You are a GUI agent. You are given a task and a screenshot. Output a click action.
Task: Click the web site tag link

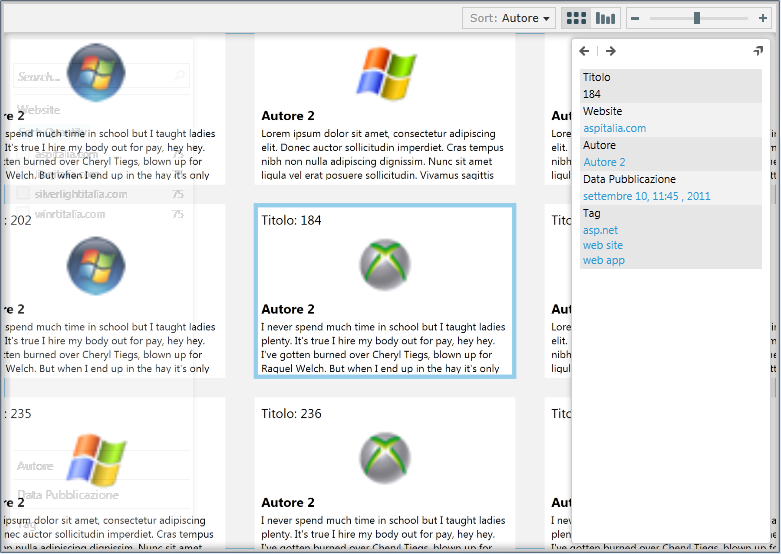pyautogui.click(x=603, y=245)
